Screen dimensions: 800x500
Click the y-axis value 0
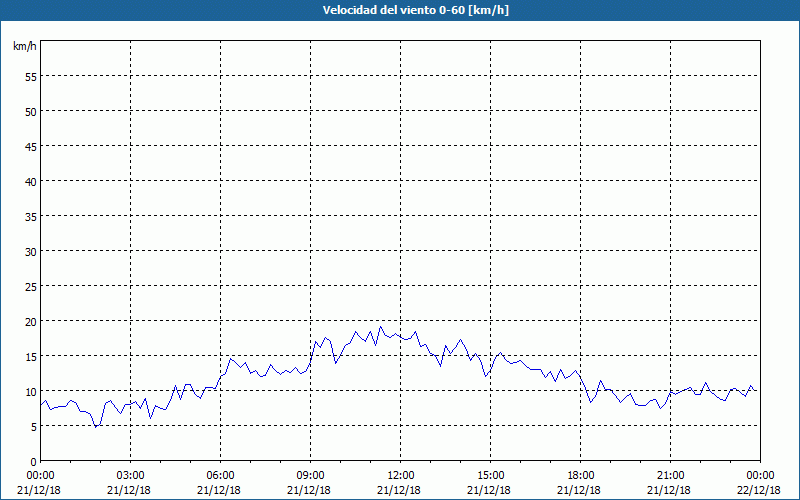[34, 462]
